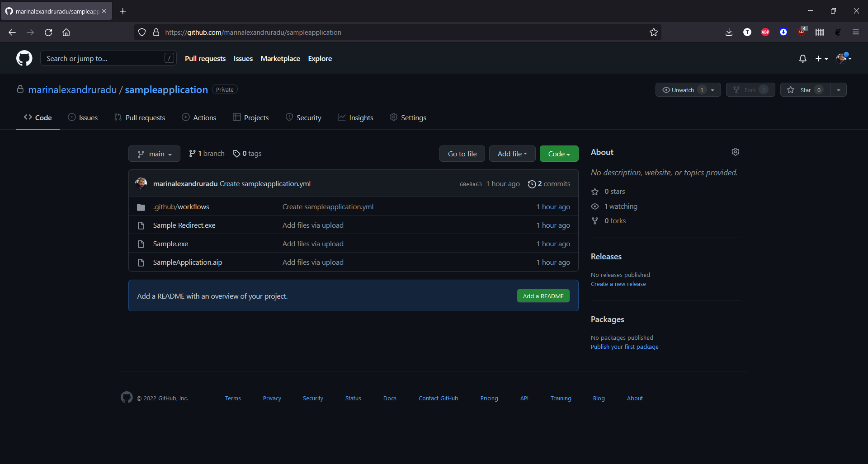Open footer Docs link
This screenshot has height=464, width=868.
[390, 398]
